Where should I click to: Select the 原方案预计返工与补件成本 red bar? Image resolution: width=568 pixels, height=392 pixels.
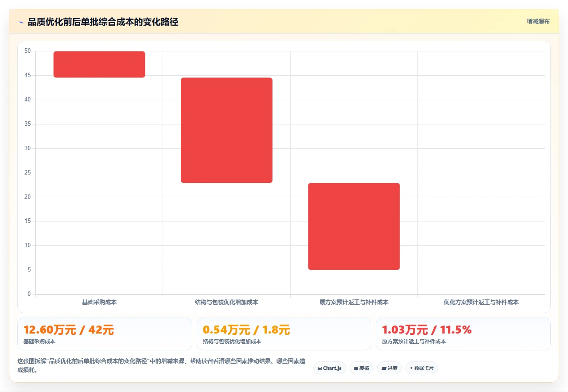(354, 226)
